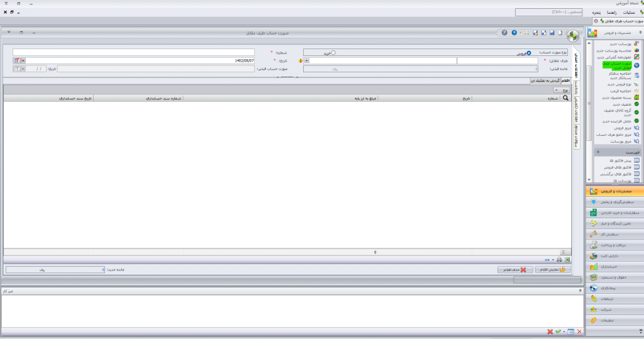Viewport: 644px width, 339px height.
Task: Click the نمایش اقلام button
Action: click(x=553, y=270)
